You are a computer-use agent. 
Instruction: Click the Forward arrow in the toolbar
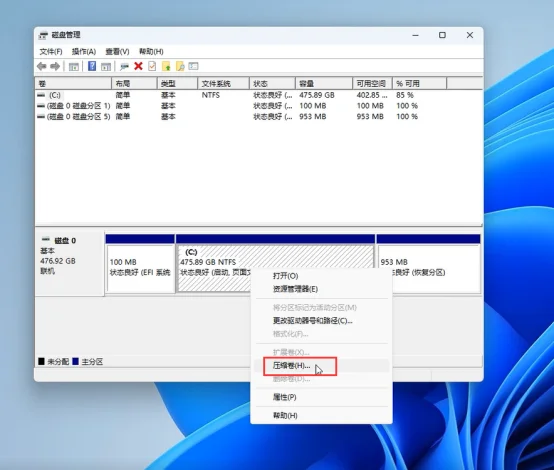[55, 66]
